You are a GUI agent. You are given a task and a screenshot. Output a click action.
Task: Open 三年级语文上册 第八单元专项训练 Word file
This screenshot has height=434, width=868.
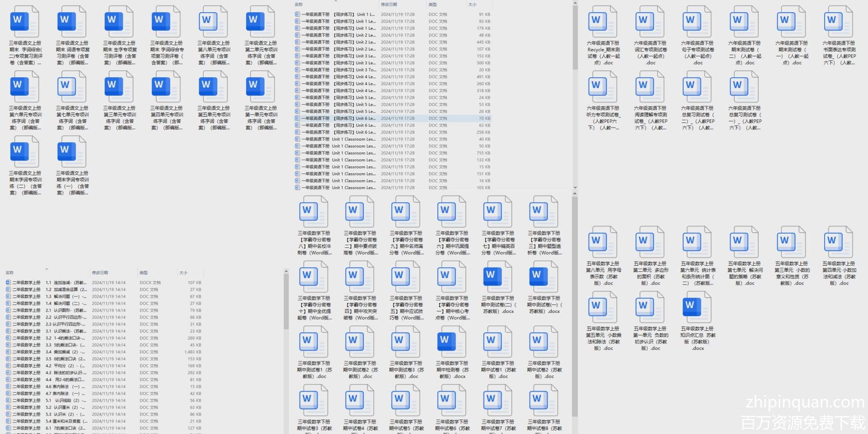tap(213, 23)
